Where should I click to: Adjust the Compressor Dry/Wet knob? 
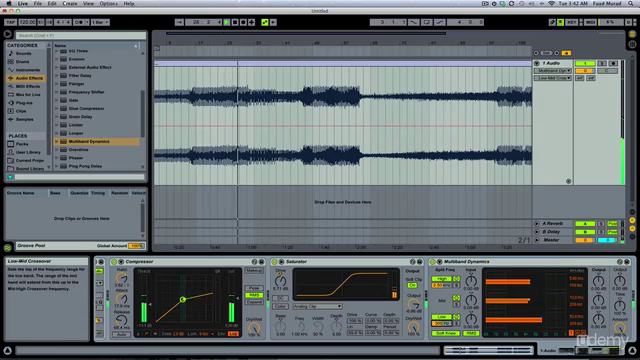click(254, 328)
